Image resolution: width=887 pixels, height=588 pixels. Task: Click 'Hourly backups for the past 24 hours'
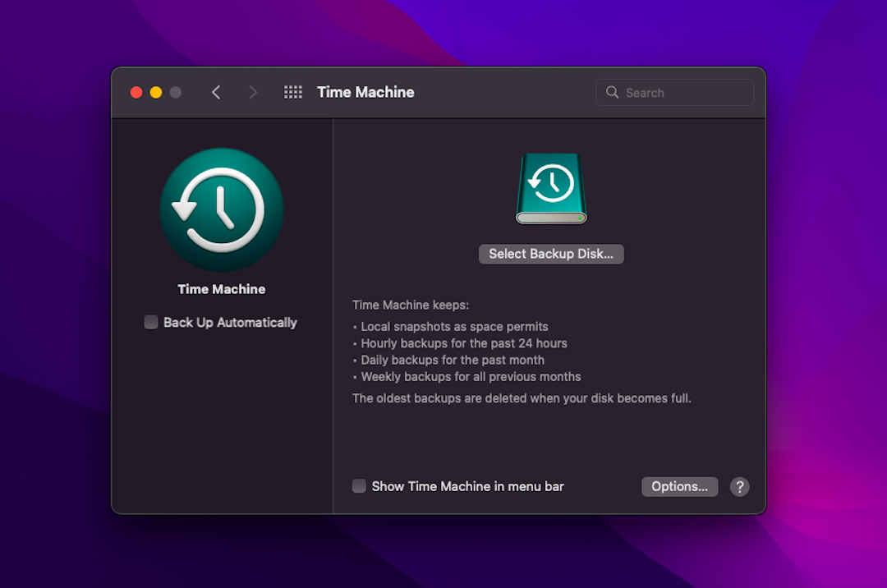[x=464, y=343]
